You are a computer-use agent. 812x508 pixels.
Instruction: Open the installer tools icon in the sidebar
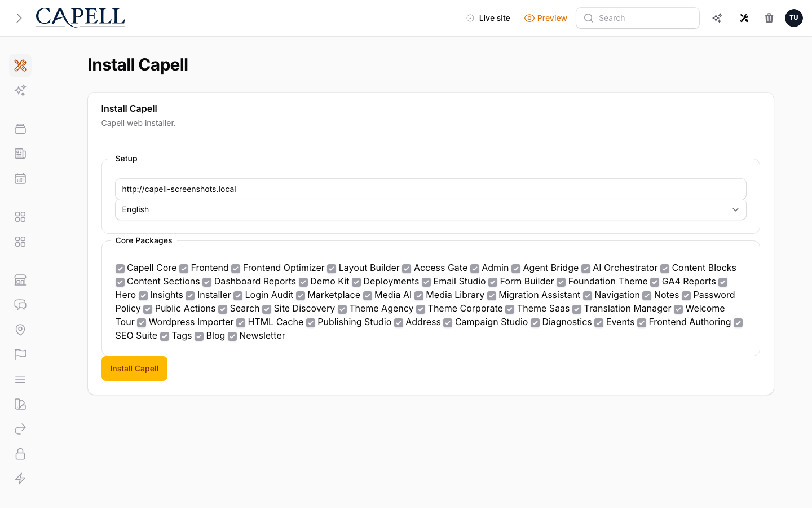pyautogui.click(x=20, y=65)
